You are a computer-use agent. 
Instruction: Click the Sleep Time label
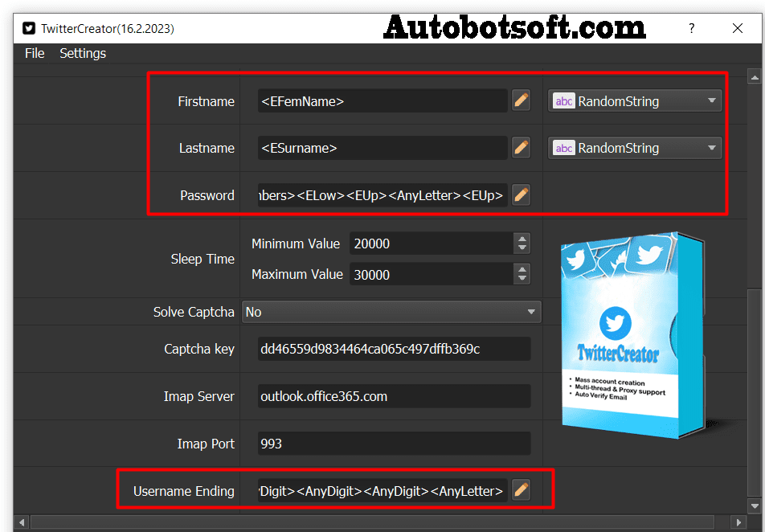click(202, 259)
